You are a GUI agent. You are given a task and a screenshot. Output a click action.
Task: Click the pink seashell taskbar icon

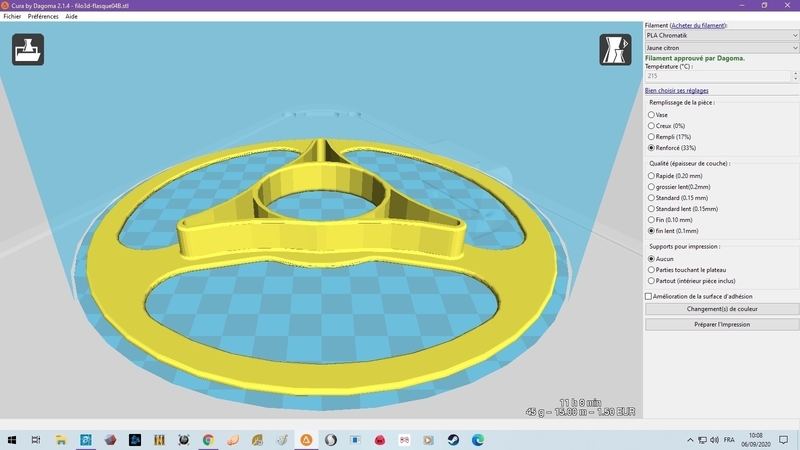233,440
